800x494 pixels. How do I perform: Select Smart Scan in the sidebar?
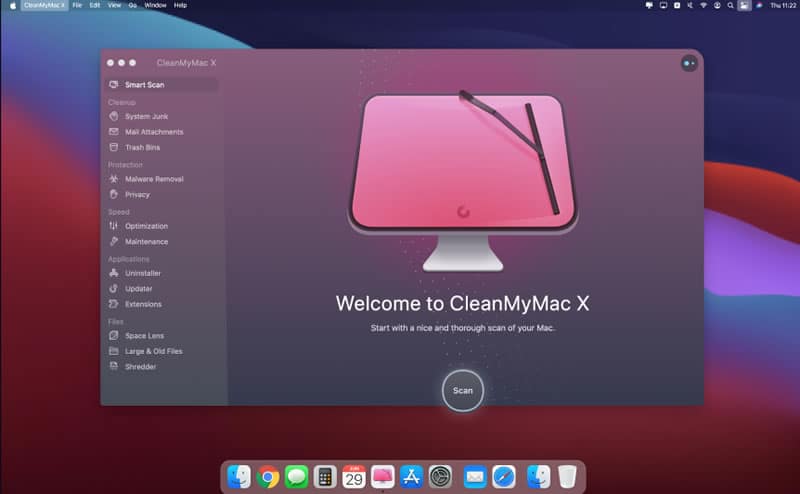(162, 85)
